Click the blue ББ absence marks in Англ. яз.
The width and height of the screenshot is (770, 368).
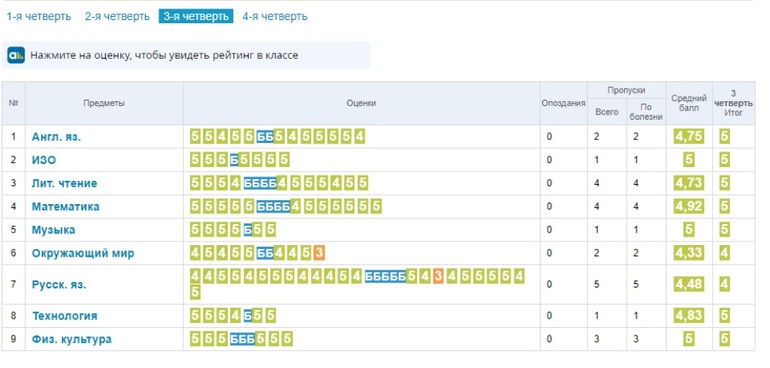(x=265, y=137)
